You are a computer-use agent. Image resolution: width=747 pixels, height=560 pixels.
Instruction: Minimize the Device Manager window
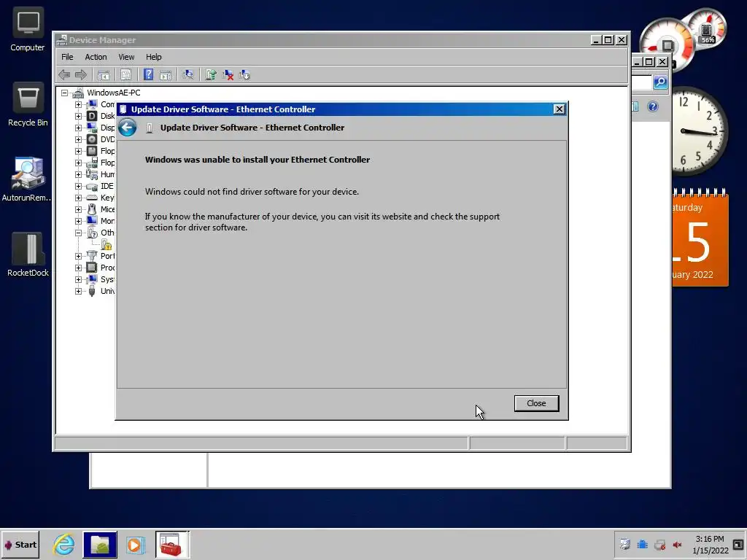pos(596,40)
